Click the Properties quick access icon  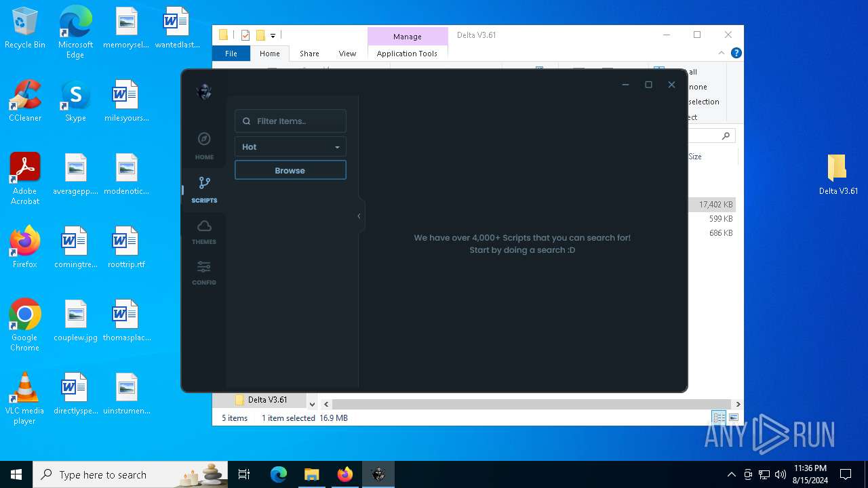pyautogui.click(x=245, y=35)
